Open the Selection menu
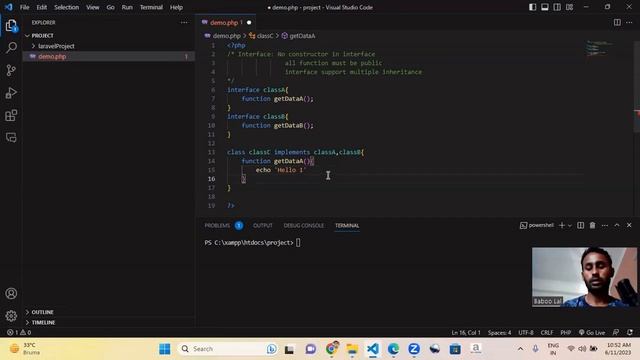This screenshot has width=640, height=360. pos(67,7)
